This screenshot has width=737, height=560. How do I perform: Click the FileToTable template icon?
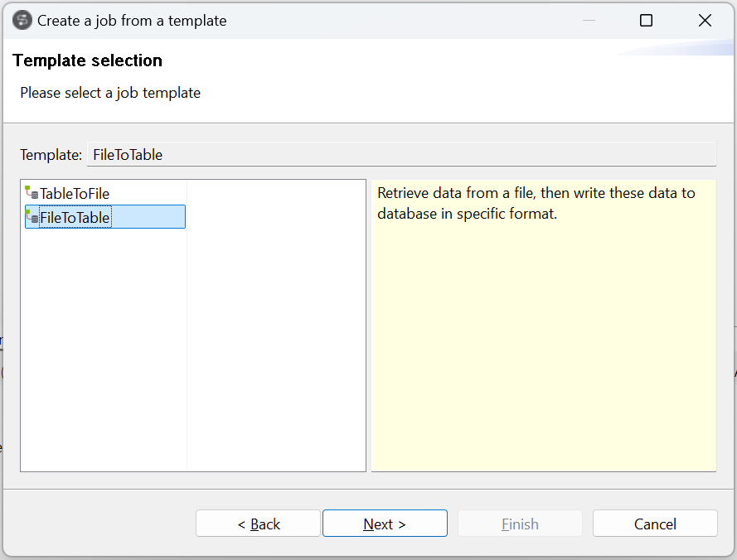[x=32, y=217]
